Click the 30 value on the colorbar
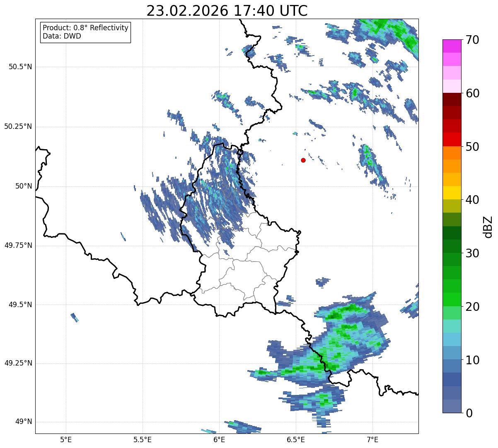498x448 pixels. (472, 253)
